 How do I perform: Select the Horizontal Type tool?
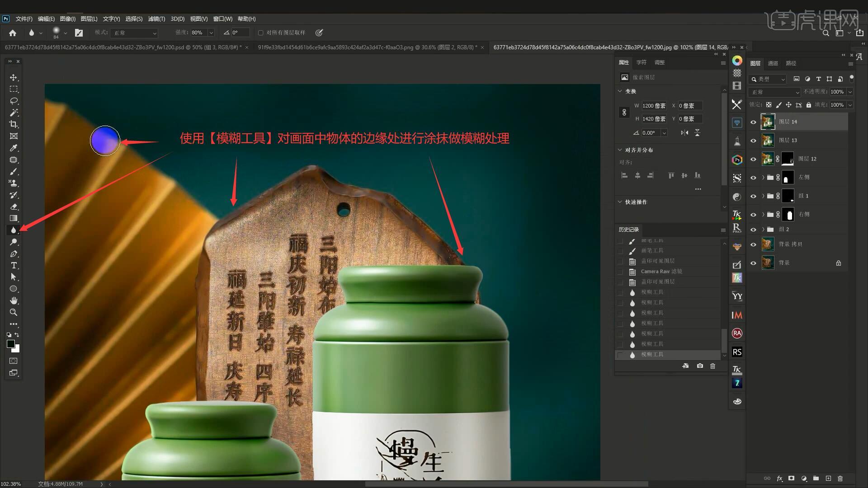pyautogui.click(x=14, y=265)
